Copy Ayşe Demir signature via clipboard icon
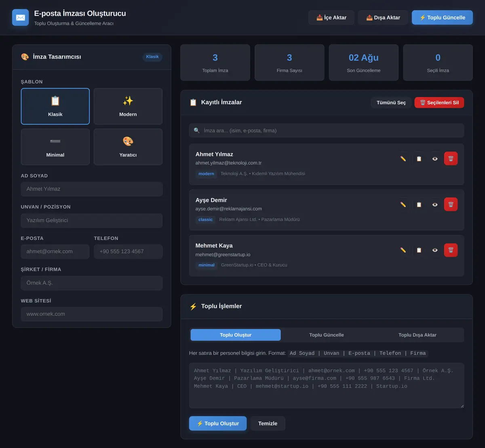Viewport: 485px width, 448px height. click(x=419, y=204)
